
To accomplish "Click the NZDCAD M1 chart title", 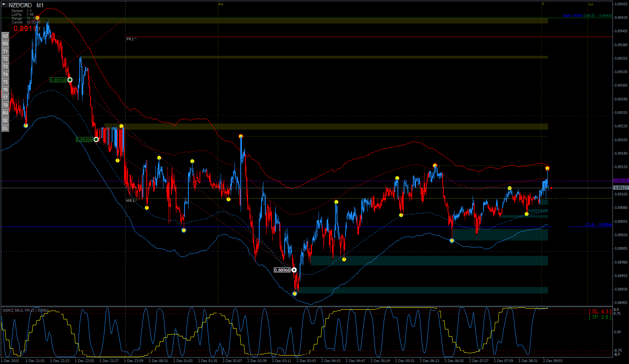I will coord(26,5).
